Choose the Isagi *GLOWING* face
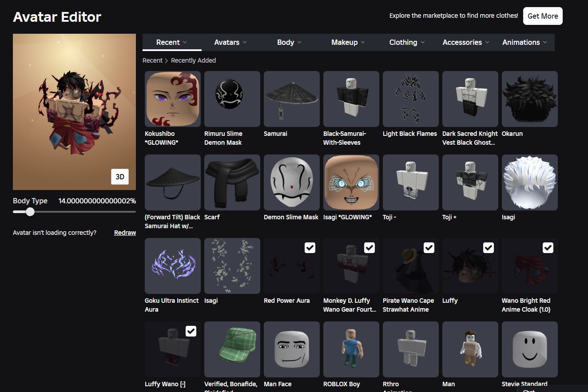 click(x=351, y=182)
